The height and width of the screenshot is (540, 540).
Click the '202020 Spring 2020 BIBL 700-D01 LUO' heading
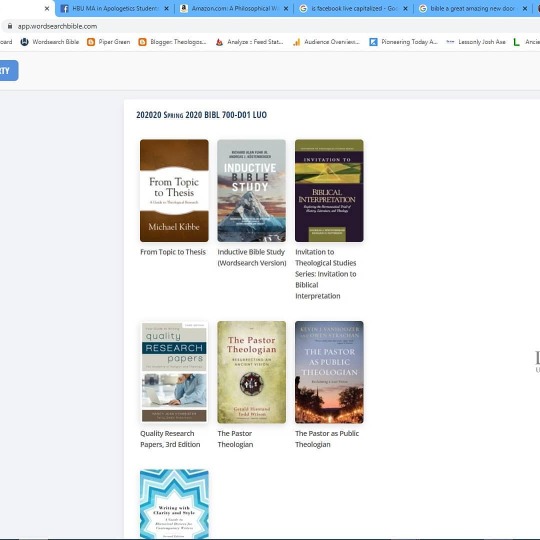pos(201,115)
